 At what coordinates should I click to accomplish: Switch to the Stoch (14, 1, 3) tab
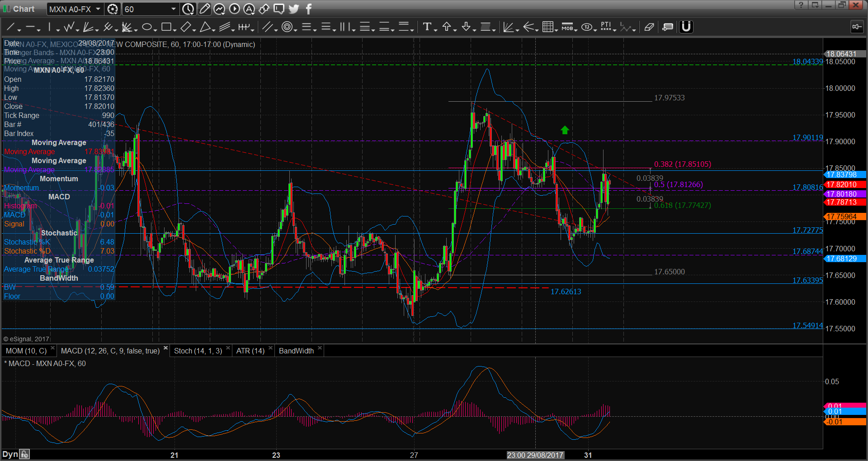pyautogui.click(x=198, y=351)
